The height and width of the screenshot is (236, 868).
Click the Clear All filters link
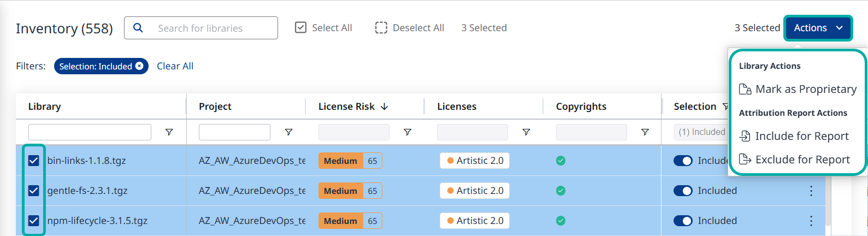[x=175, y=66]
